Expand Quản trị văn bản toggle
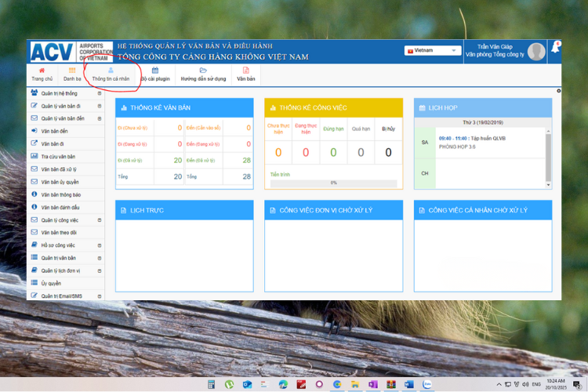The height and width of the screenshot is (392, 588). pos(100,258)
